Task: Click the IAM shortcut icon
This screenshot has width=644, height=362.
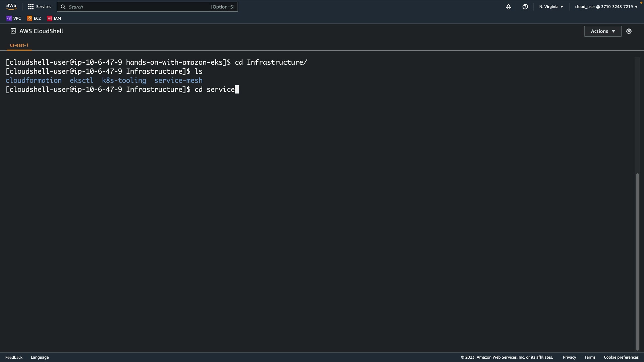Action: [x=50, y=18]
